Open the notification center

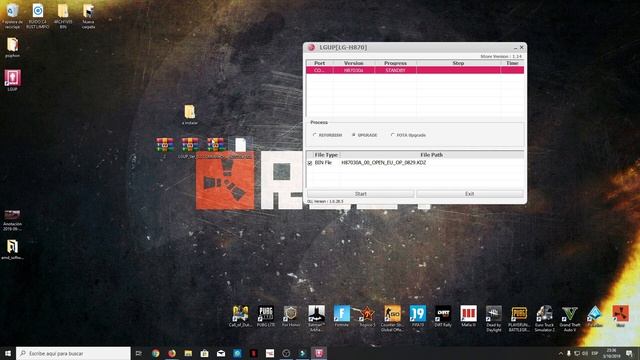point(629,353)
